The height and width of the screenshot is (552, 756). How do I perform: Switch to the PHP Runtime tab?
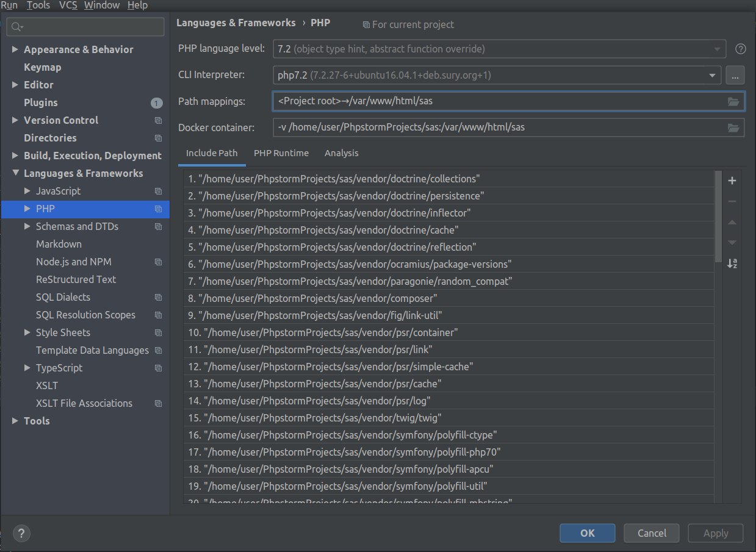tap(281, 153)
